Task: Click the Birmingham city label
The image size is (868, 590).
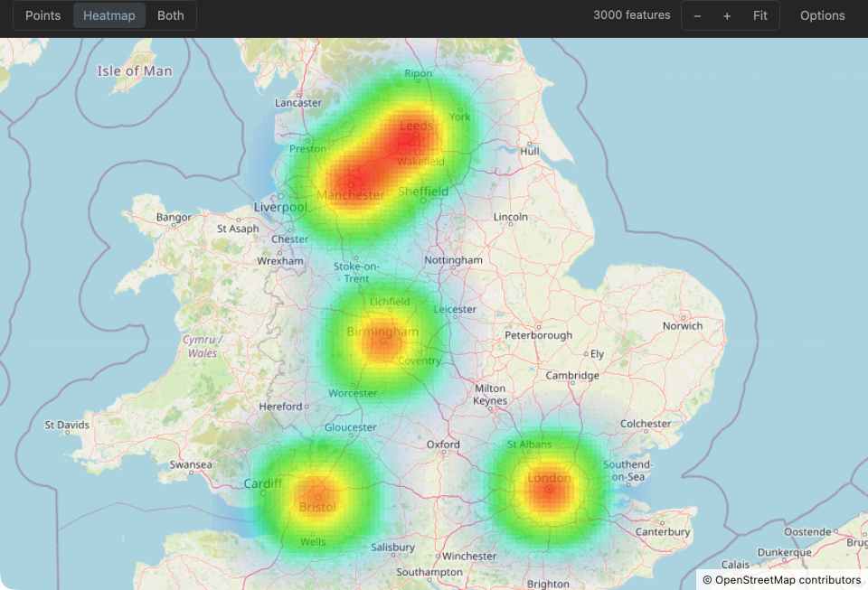Action: [x=382, y=332]
